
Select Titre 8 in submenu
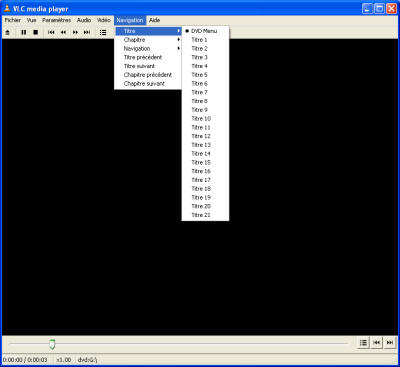point(205,101)
